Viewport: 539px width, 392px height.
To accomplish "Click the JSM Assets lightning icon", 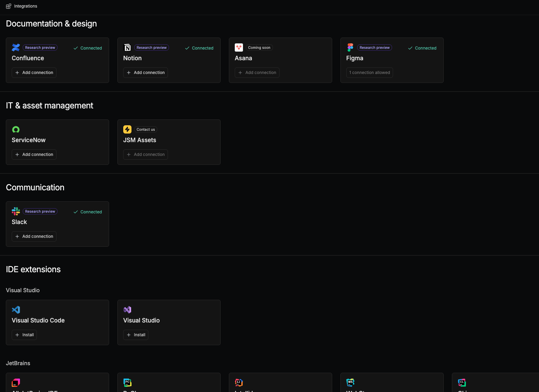I will click(127, 129).
